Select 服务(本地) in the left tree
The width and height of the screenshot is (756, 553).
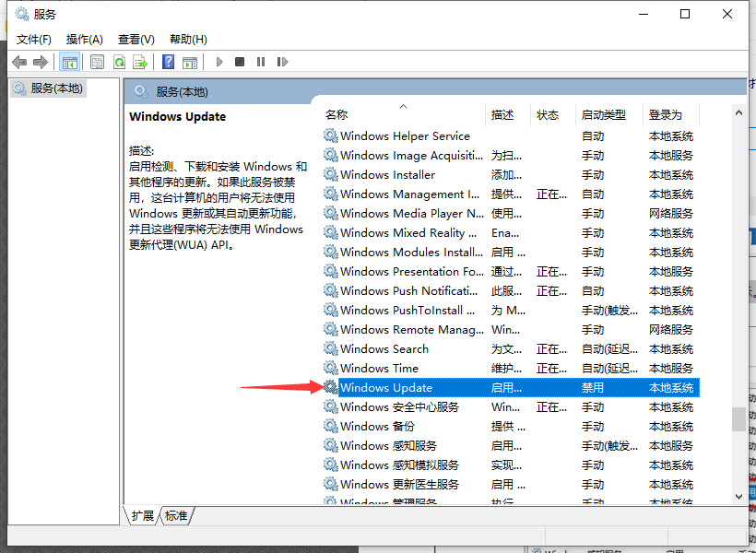[48, 88]
